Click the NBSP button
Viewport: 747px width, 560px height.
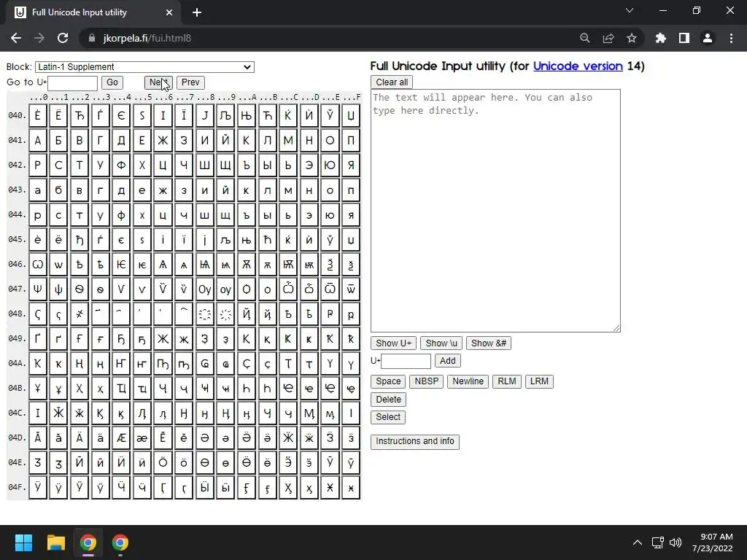(x=426, y=381)
